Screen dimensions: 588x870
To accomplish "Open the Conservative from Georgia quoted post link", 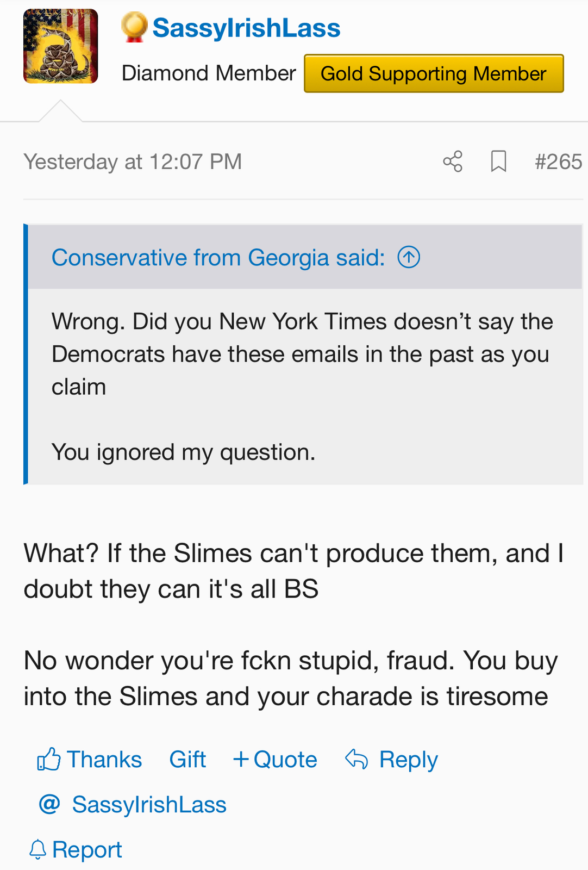I will pyautogui.click(x=218, y=257).
